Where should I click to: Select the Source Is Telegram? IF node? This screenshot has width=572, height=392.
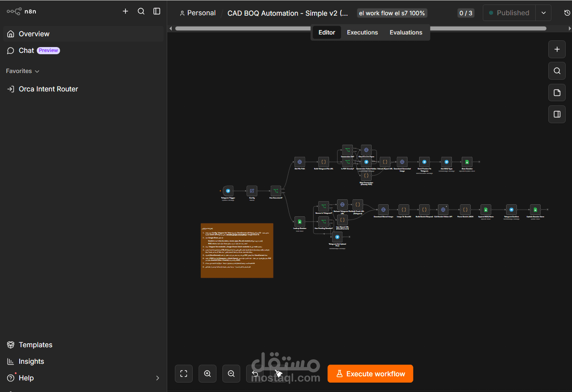tap(324, 207)
